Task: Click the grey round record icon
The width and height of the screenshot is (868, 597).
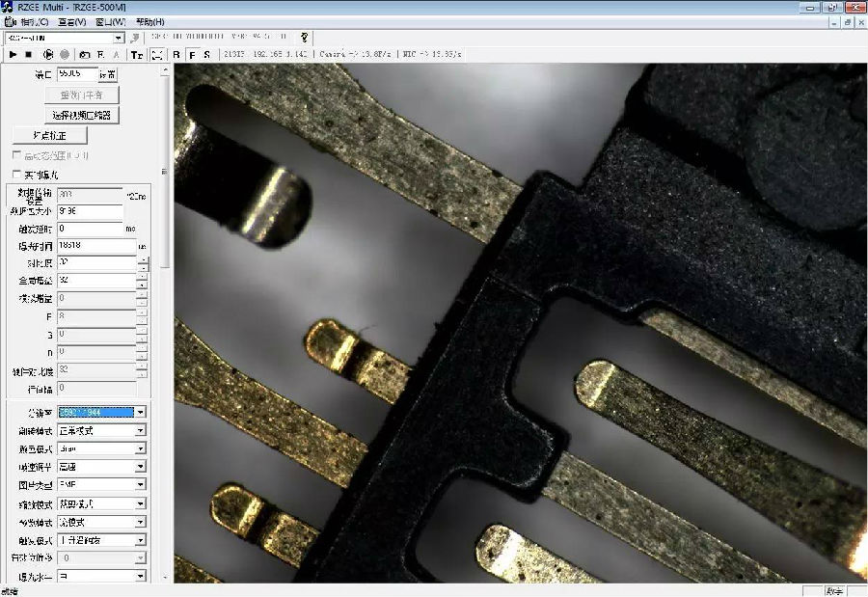Action: click(x=65, y=54)
